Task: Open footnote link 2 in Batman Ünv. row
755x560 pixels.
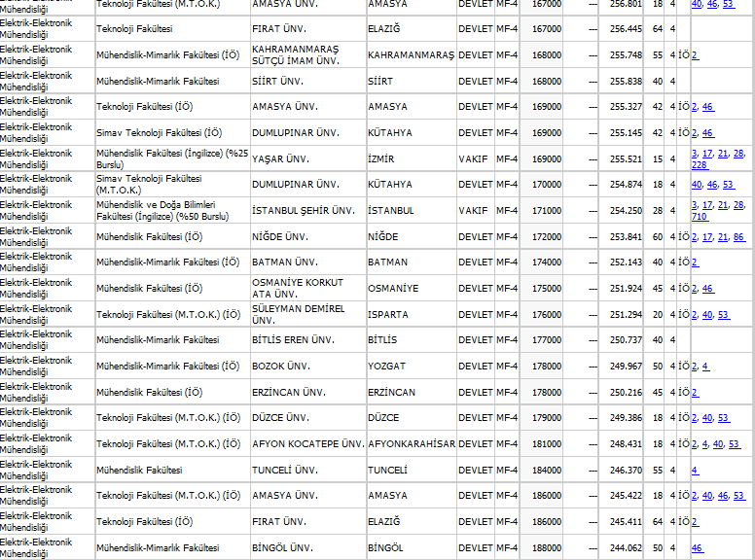Action: click(694, 262)
